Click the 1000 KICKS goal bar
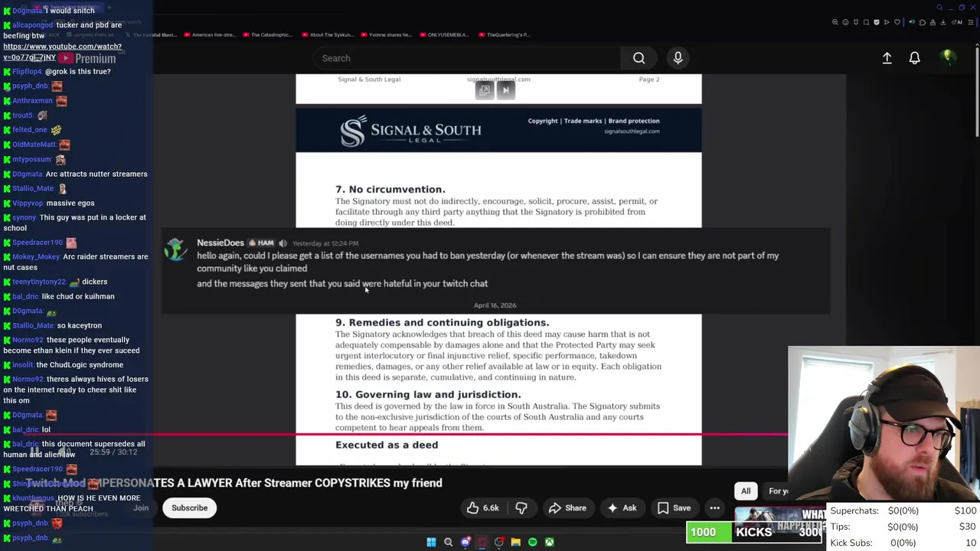This screenshot has width=980, height=551. pos(756,533)
